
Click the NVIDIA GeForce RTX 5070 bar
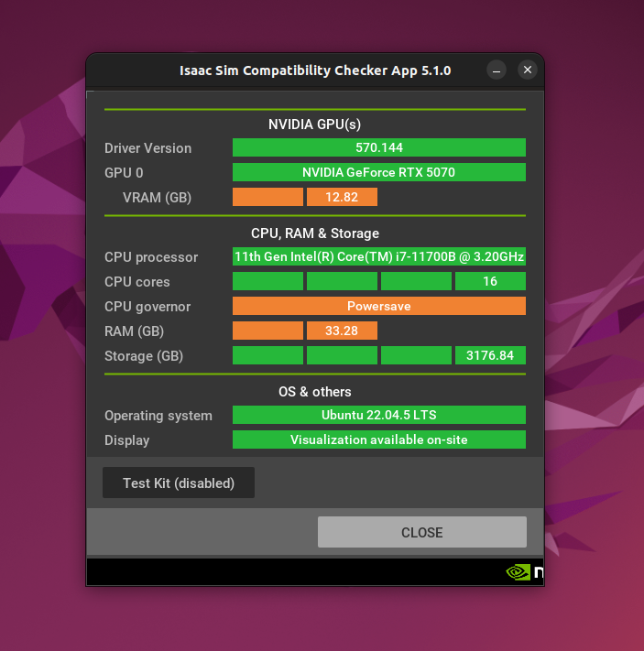379,172
